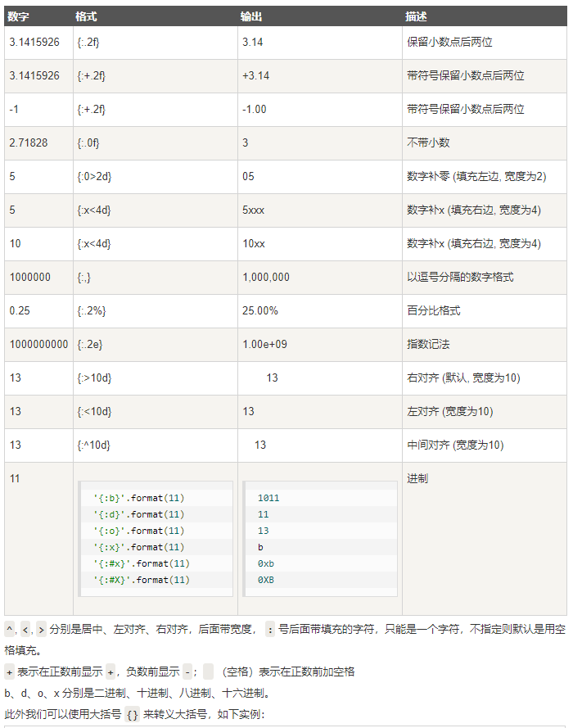Select the output value +3.14
Screen dimensions: 573x728
coord(255,75)
